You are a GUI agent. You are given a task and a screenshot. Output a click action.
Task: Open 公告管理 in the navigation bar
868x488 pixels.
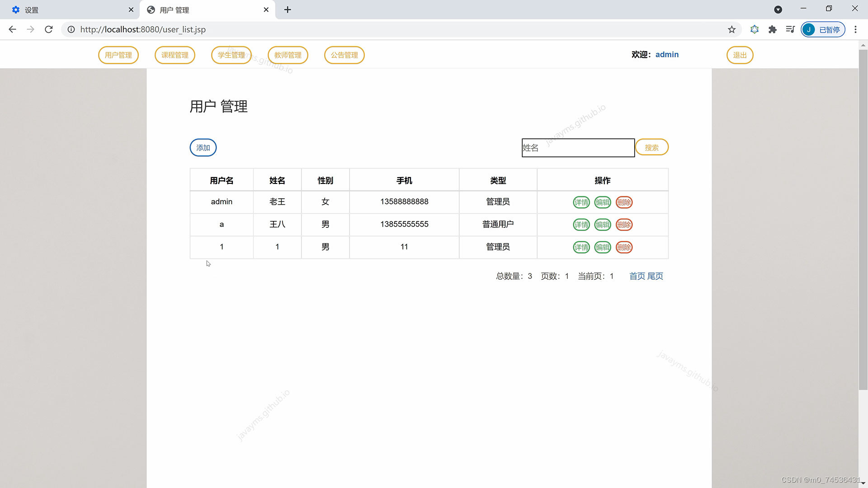344,55
